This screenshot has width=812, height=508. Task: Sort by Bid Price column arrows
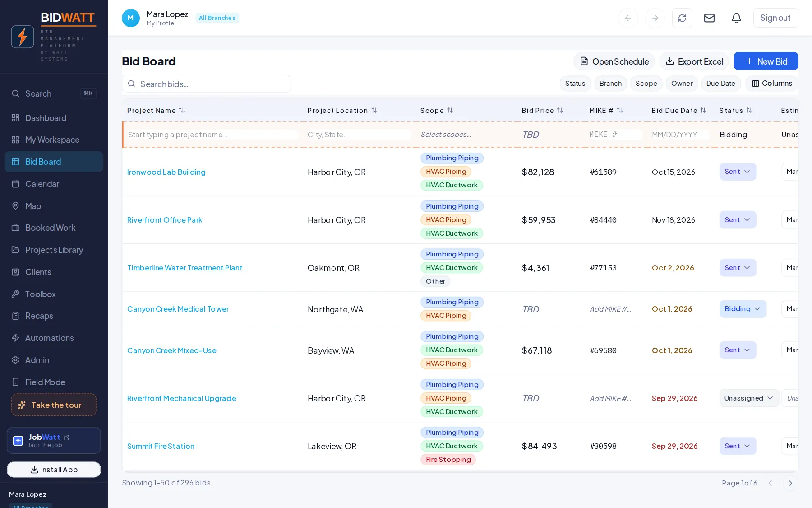(x=560, y=110)
